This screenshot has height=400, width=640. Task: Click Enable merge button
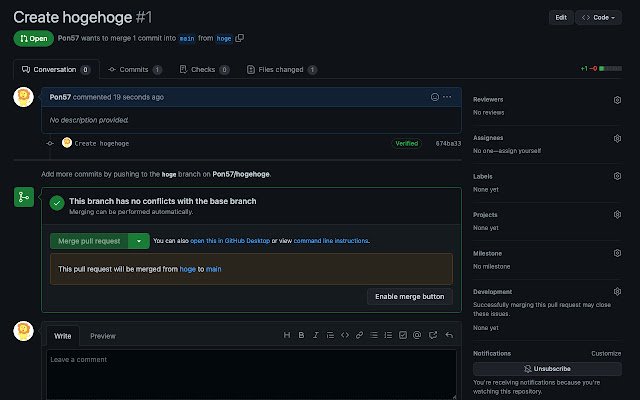point(410,296)
